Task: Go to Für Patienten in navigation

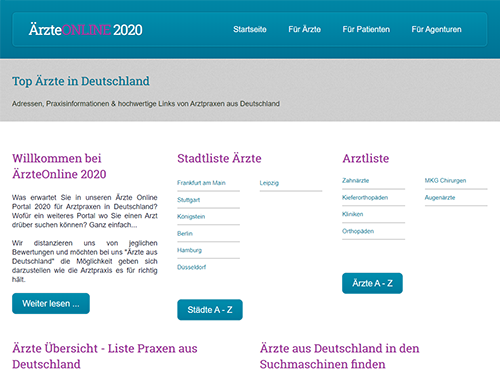Action: click(x=366, y=29)
